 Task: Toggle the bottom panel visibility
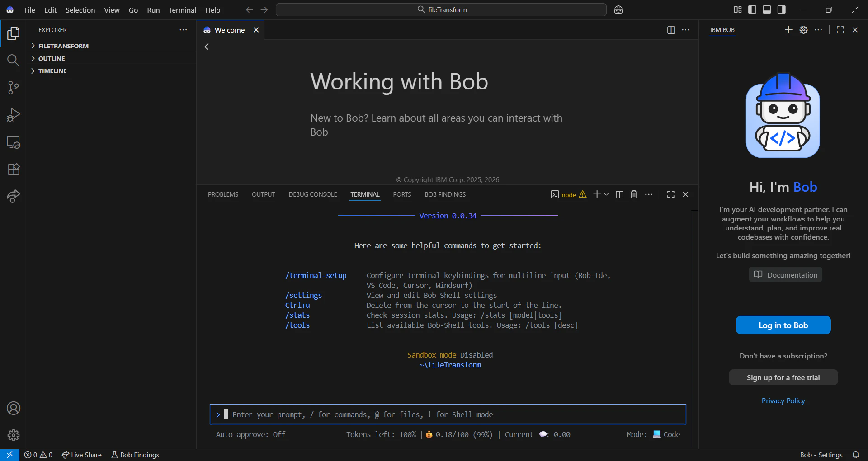767,10
